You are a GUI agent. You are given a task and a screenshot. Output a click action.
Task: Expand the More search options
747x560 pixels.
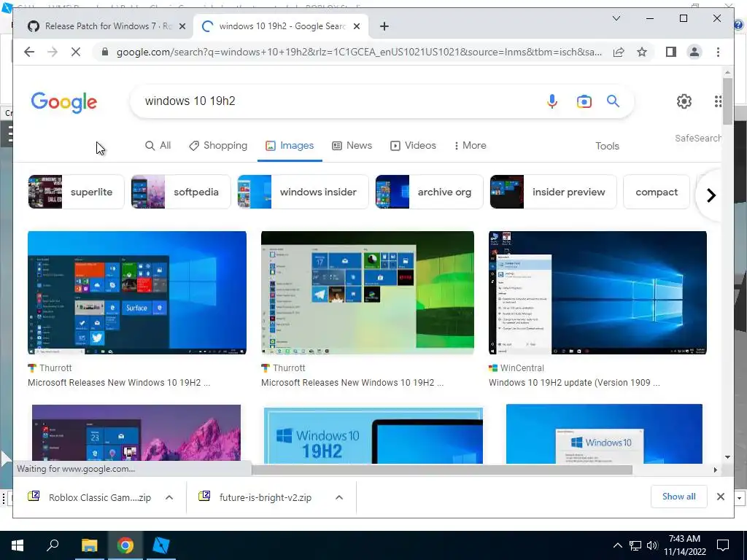471,146
